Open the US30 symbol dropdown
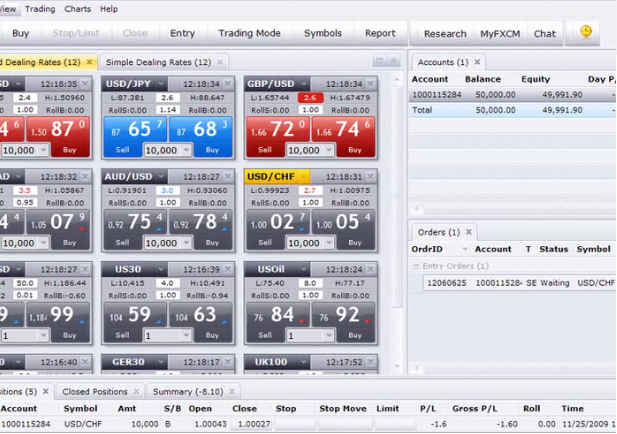The image size is (617, 434). [x=161, y=270]
